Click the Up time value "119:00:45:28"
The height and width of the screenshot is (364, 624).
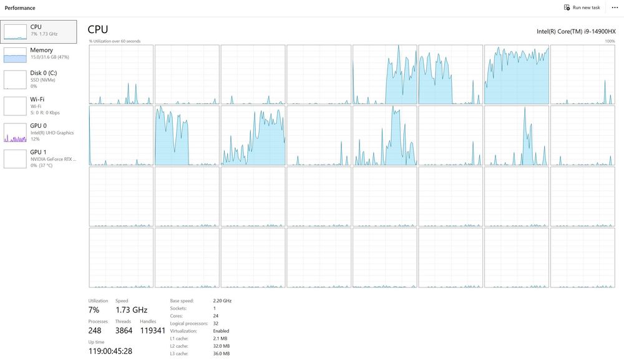click(110, 352)
